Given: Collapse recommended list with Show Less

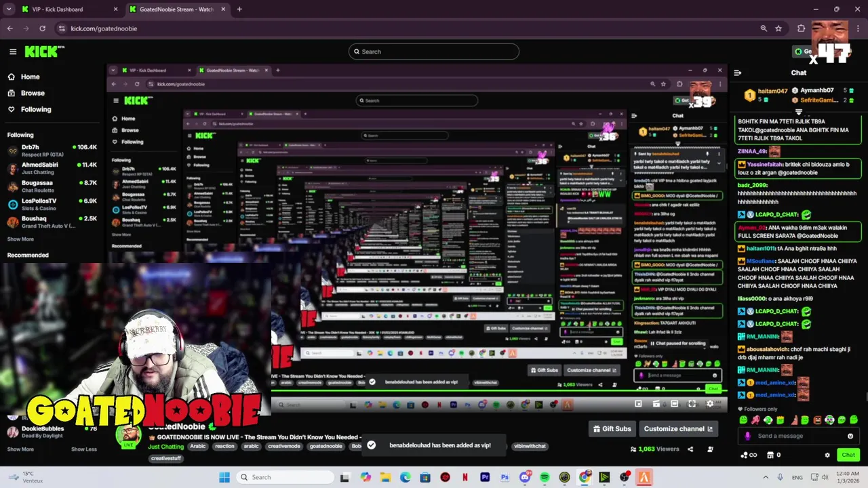Looking at the screenshot, I should click(84, 449).
